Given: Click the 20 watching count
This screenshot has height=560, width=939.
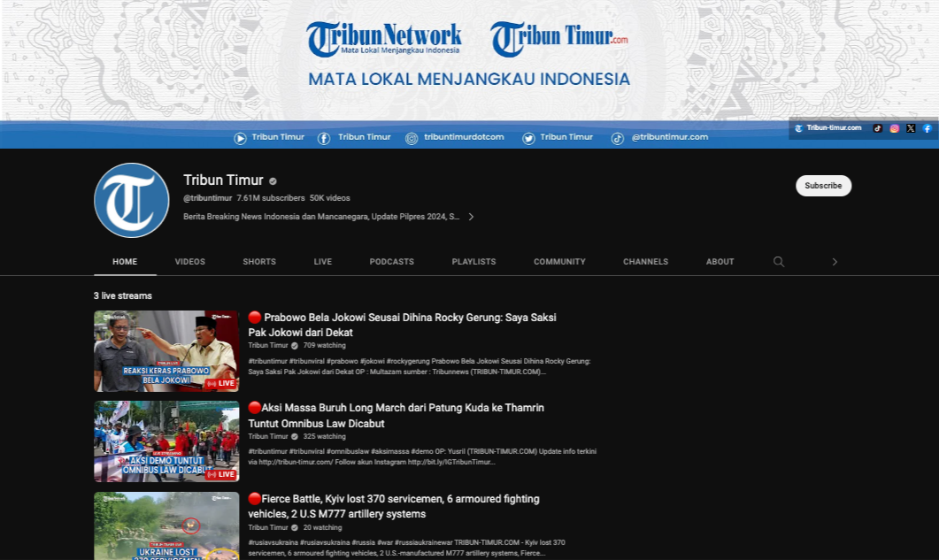Looking at the screenshot, I should (x=322, y=527).
